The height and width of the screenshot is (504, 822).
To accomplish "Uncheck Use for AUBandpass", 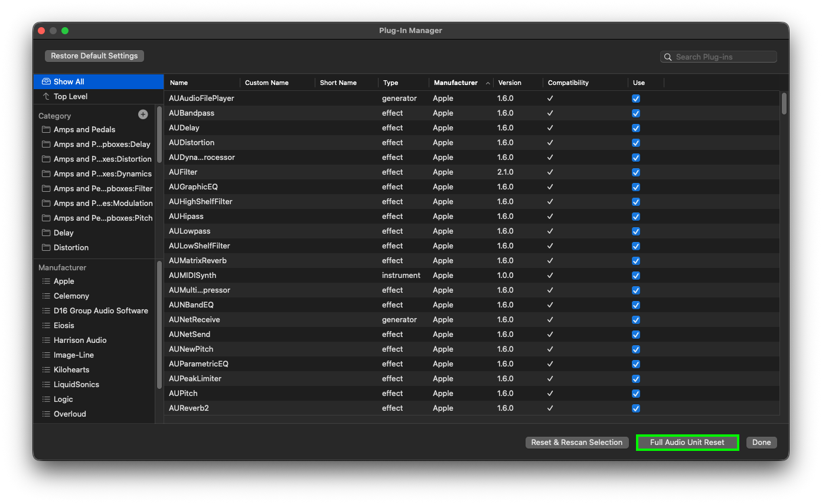I will (636, 113).
